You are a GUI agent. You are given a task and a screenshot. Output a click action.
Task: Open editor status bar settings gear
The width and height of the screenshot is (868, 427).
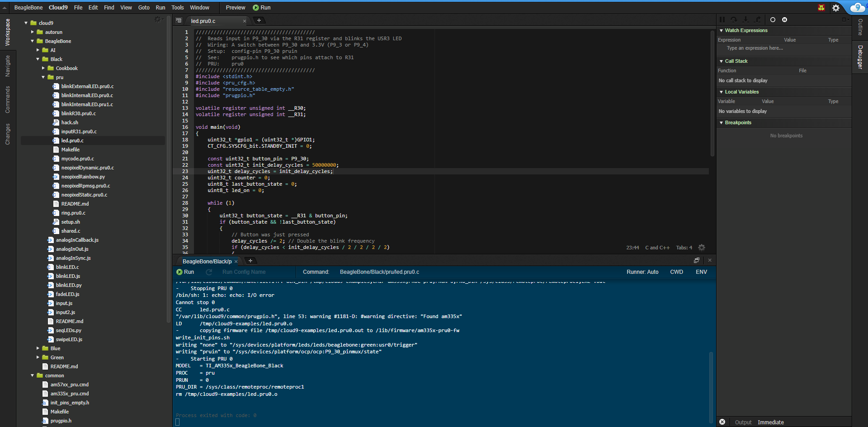702,248
